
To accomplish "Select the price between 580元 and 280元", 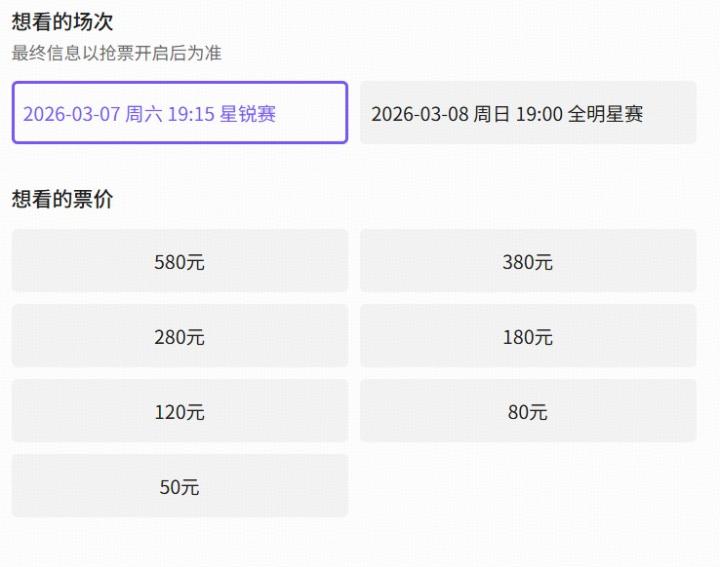I will [x=528, y=261].
